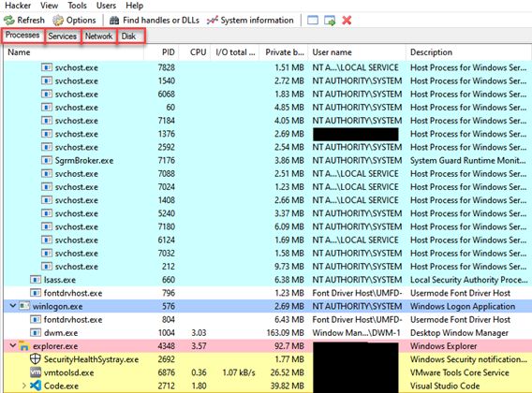Click icon of svchost.exe PID 212
This screenshot has width=532, height=393.
coord(47,266)
